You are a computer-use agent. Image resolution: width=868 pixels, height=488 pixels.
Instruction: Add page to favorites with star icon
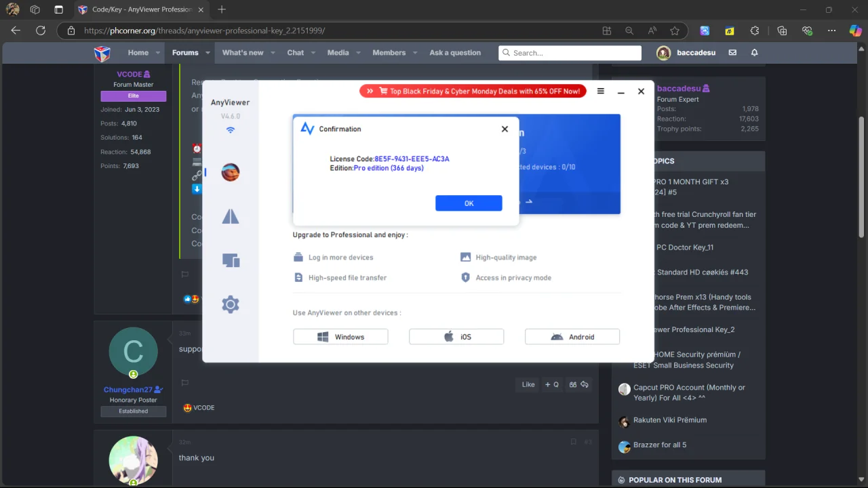(675, 30)
